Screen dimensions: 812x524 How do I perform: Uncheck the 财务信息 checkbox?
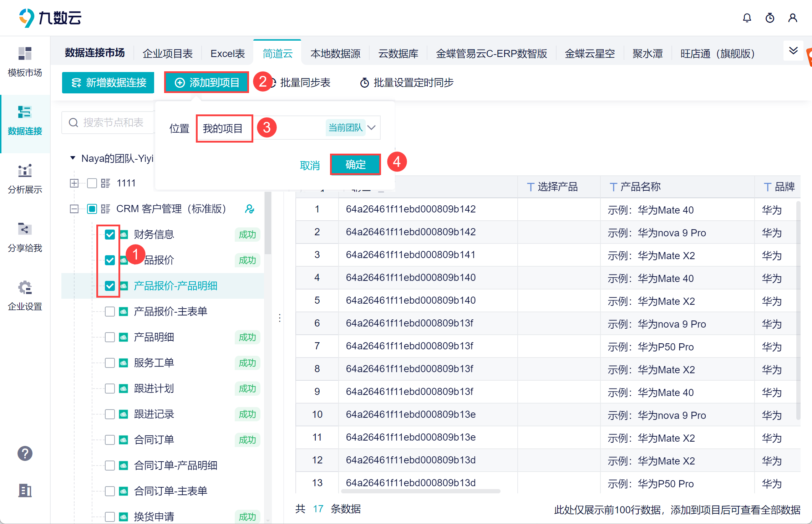tap(110, 235)
